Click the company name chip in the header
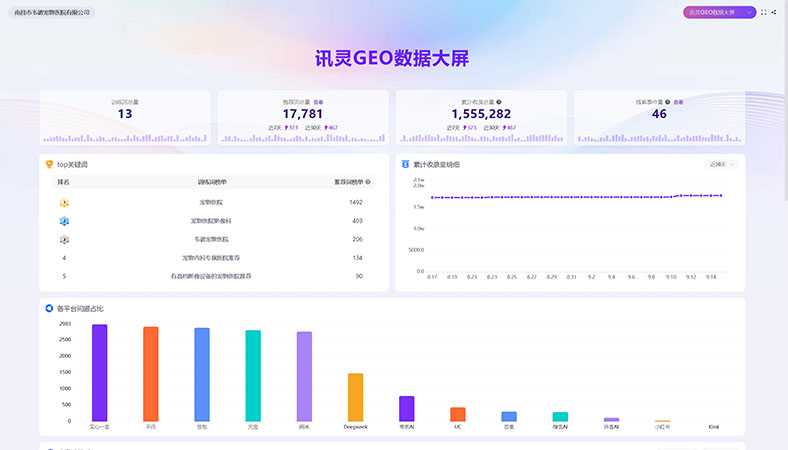Screen dimensions: 788x450 coord(52,12)
